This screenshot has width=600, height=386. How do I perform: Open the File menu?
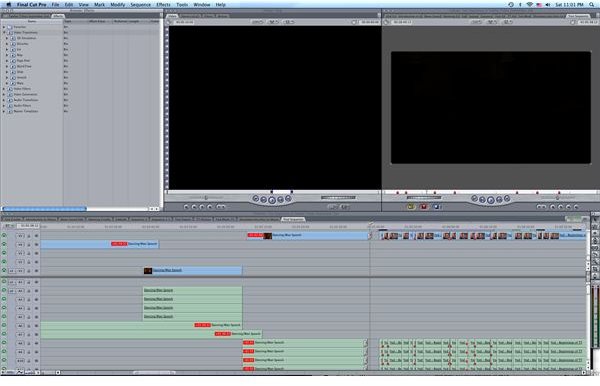coord(55,5)
